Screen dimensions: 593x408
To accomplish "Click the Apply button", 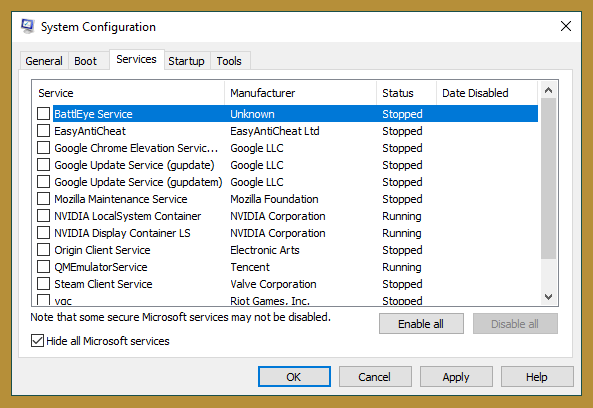I will 456,377.
